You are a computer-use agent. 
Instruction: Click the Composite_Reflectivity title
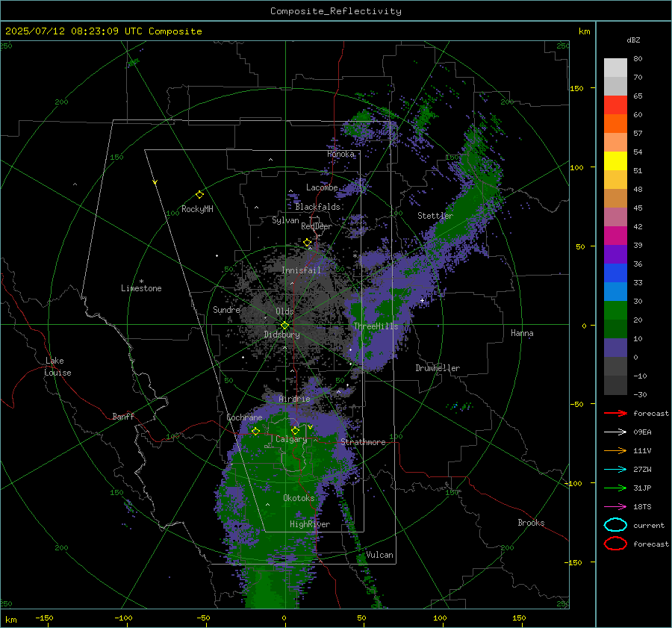[x=335, y=11]
